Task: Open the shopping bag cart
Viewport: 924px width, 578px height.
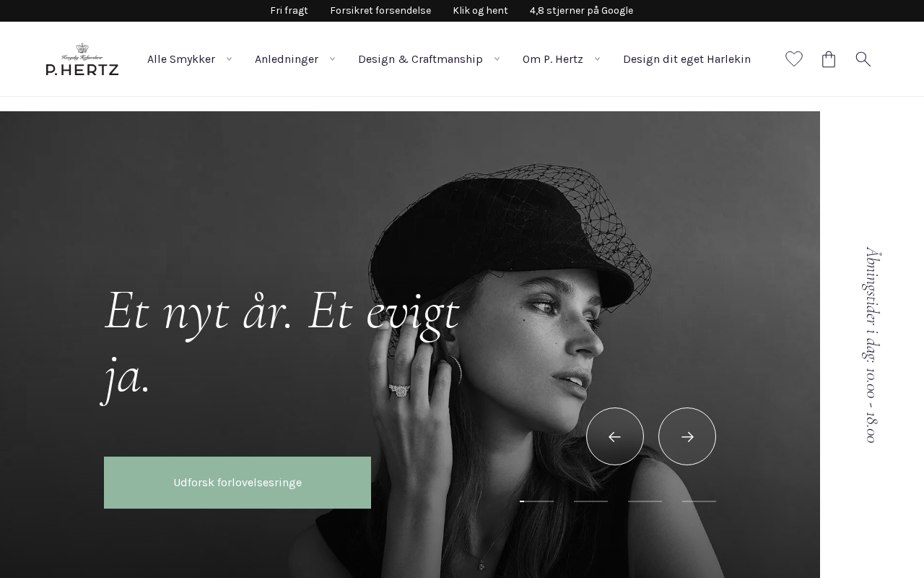Action: tap(829, 59)
